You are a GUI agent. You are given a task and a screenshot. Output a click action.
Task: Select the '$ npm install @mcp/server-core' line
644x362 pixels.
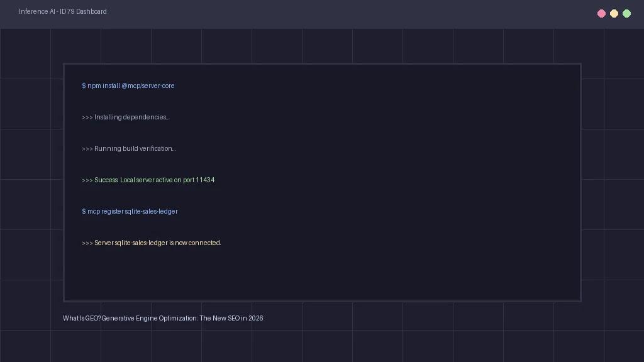(128, 85)
